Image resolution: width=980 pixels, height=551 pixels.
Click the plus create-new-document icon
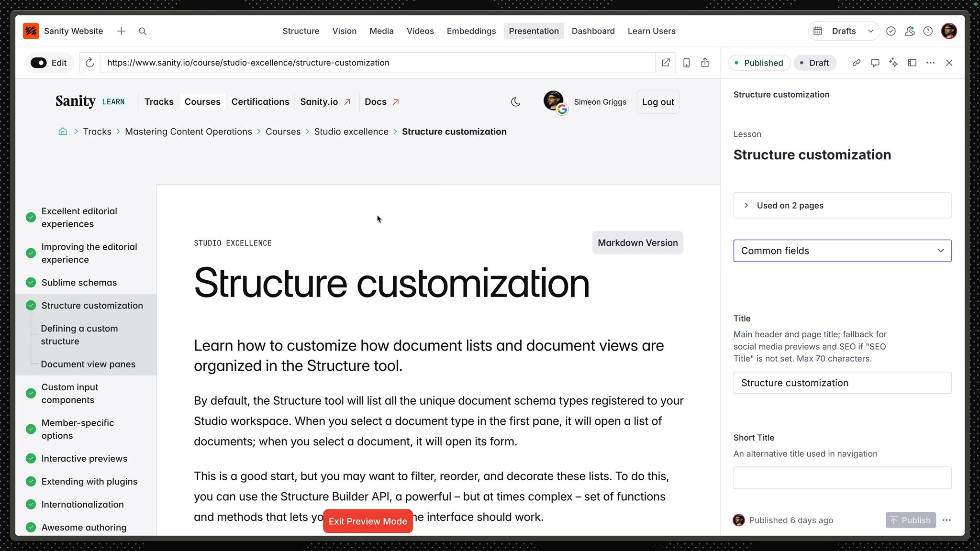click(x=121, y=31)
